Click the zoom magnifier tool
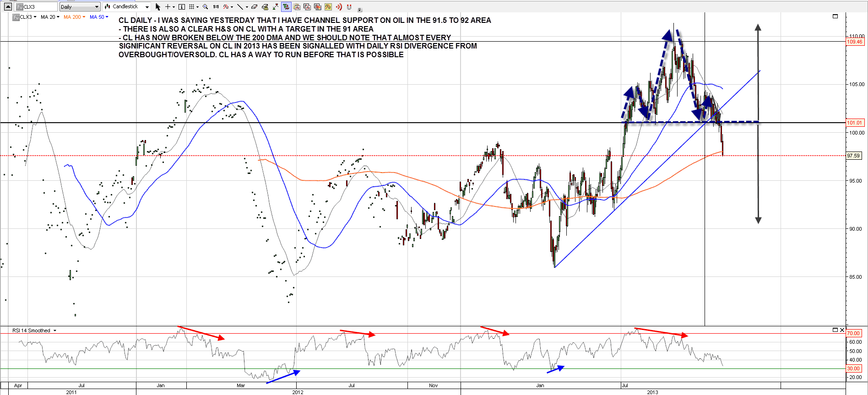This screenshot has width=868, height=395. point(205,7)
